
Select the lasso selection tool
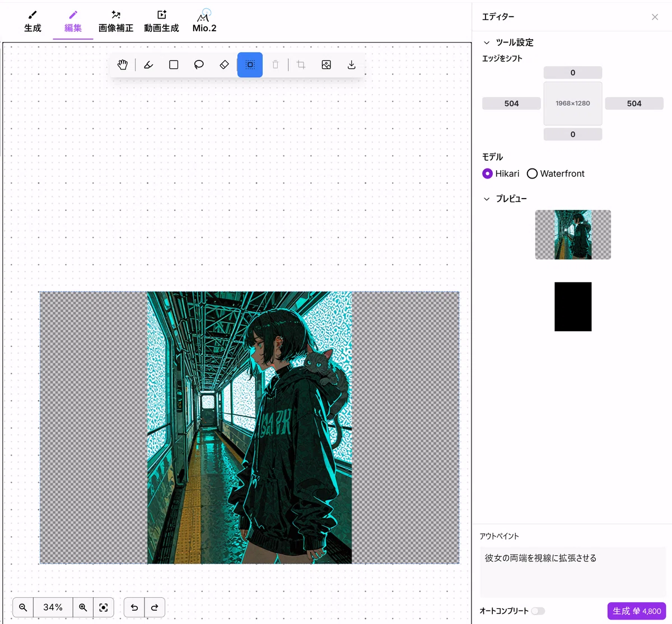pos(199,65)
